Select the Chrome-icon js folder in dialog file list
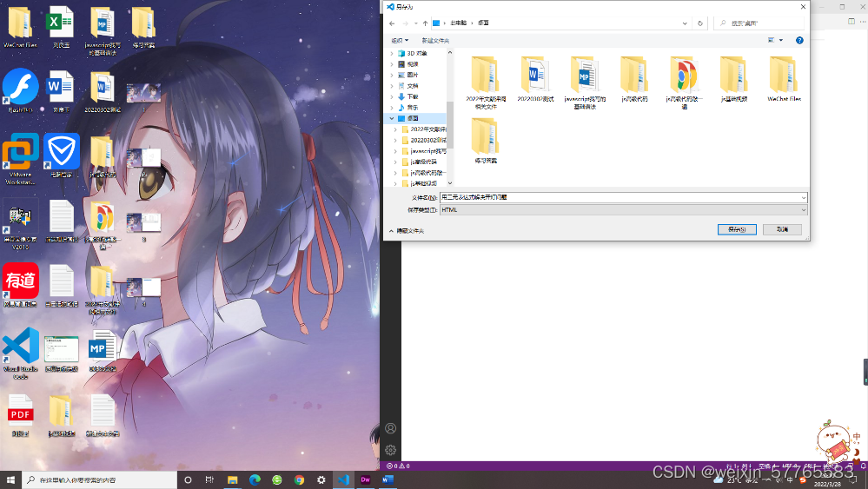 [x=684, y=82]
